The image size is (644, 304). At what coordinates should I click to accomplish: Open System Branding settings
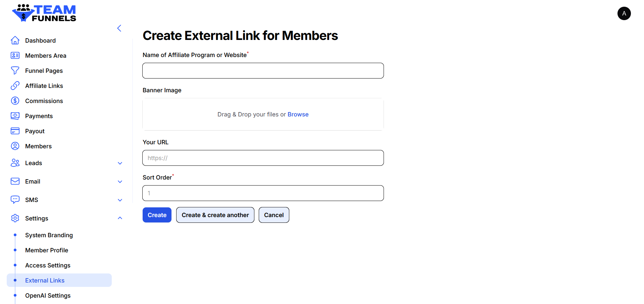(x=49, y=235)
